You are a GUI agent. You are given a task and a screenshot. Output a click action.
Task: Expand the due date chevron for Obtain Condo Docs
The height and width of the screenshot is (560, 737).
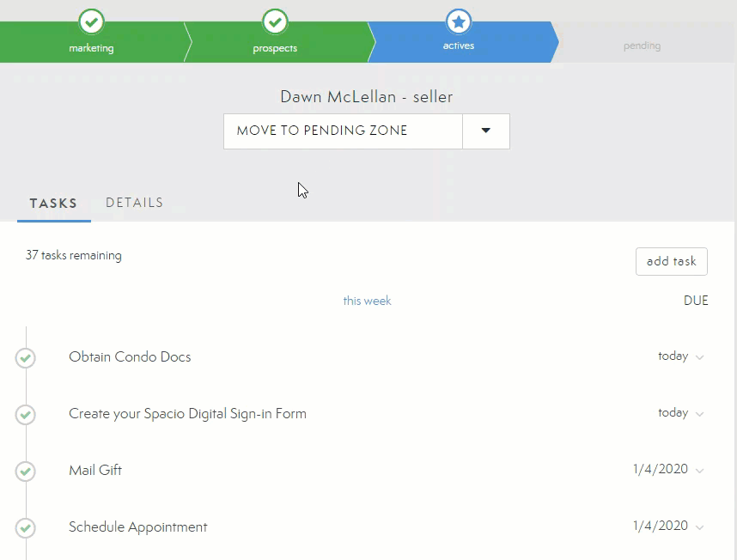pos(702,357)
